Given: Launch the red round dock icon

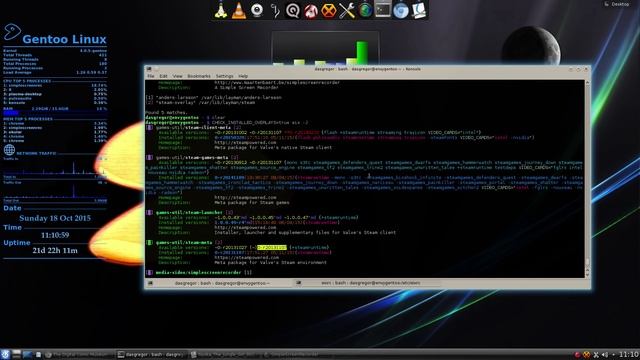Looking at the screenshot, I should [311, 11].
